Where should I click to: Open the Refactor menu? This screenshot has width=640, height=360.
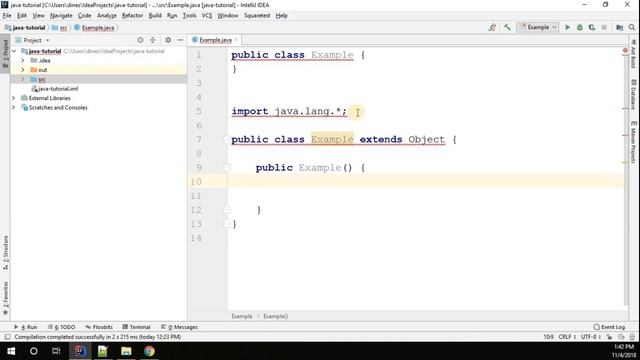coord(132,16)
